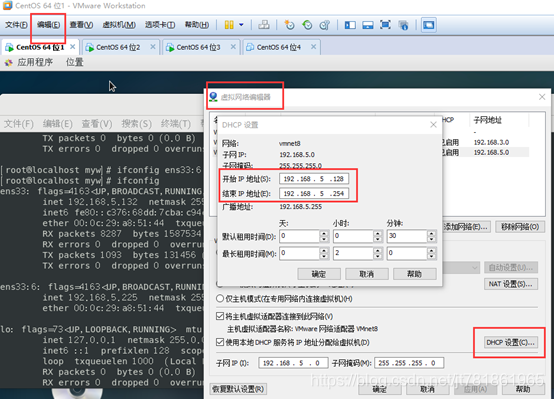The width and height of the screenshot is (554, 399).
Task: Click the DHCP 设置(C)... button
Action: click(x=511, y=342)
